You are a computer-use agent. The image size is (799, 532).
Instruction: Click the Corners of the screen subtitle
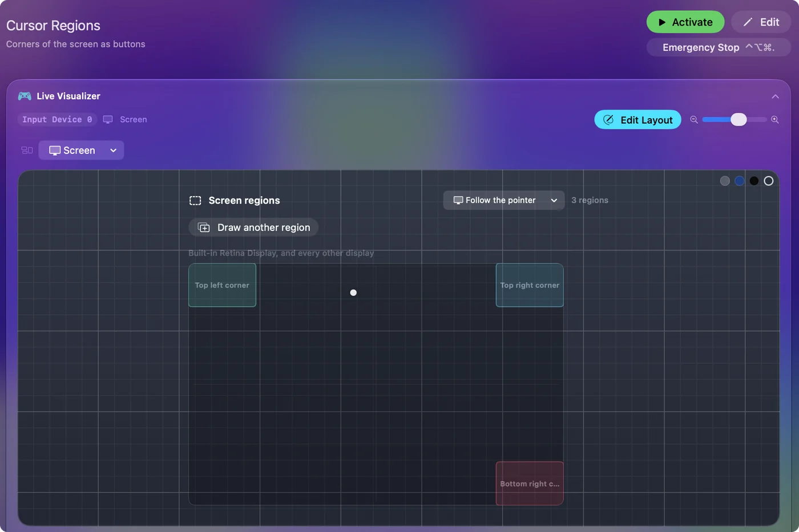tap(76, 44)
